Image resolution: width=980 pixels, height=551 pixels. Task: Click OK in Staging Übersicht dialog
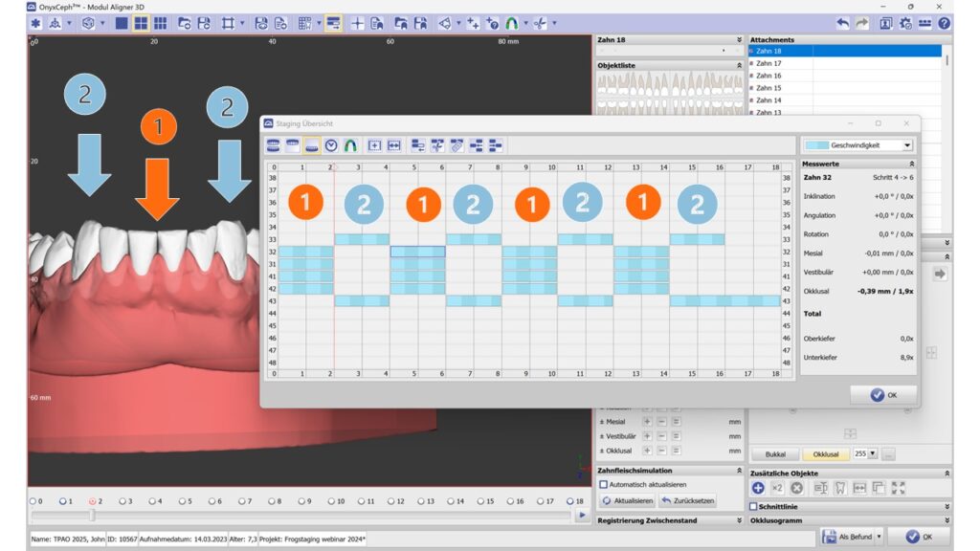pyautogui.click(x=882, y=395)
